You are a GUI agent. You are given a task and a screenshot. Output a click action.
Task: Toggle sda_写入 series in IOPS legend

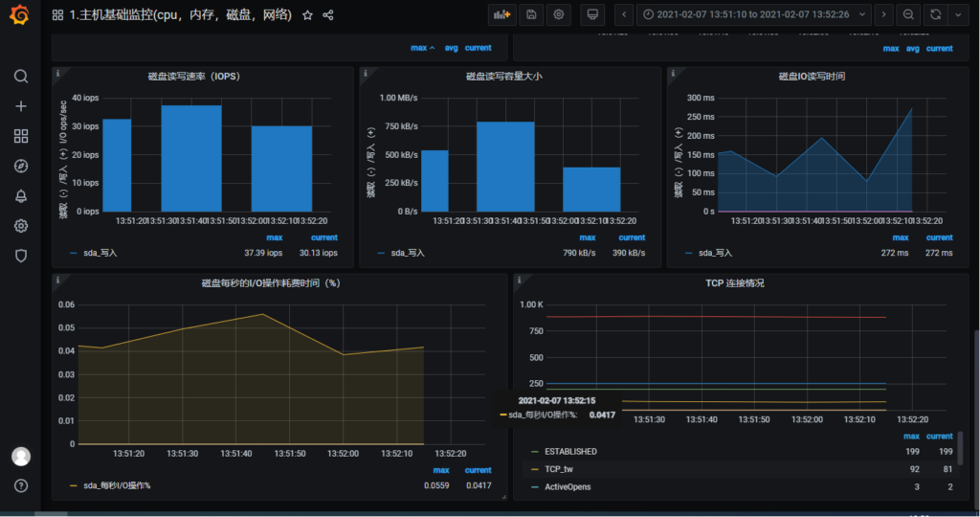100,253
